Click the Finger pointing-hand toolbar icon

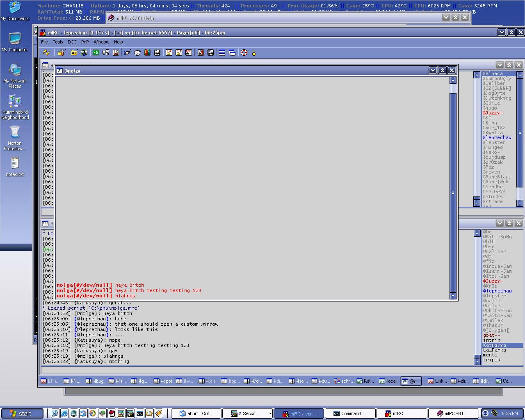coord(127,52)
